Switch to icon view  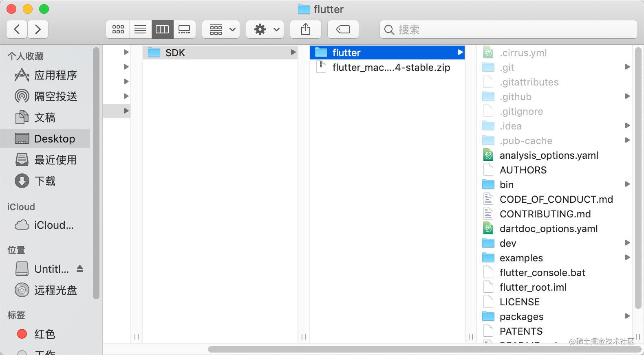(118, 29)
